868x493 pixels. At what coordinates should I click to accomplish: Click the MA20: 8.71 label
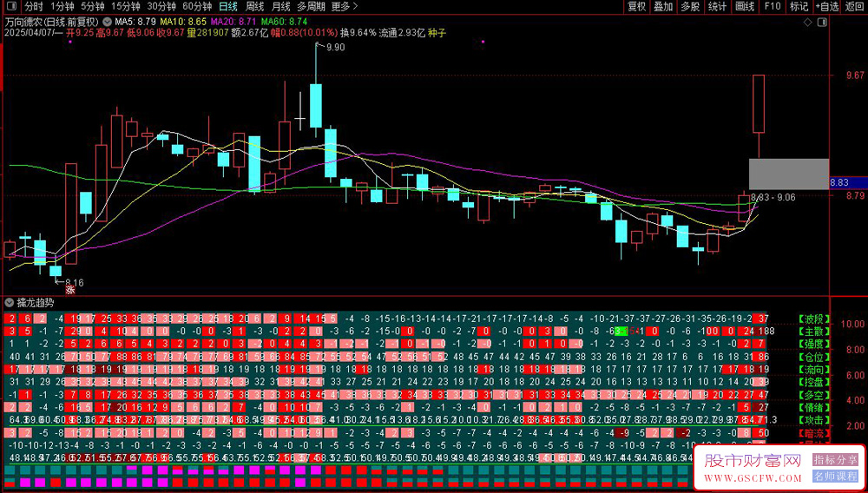pos(233,22)
